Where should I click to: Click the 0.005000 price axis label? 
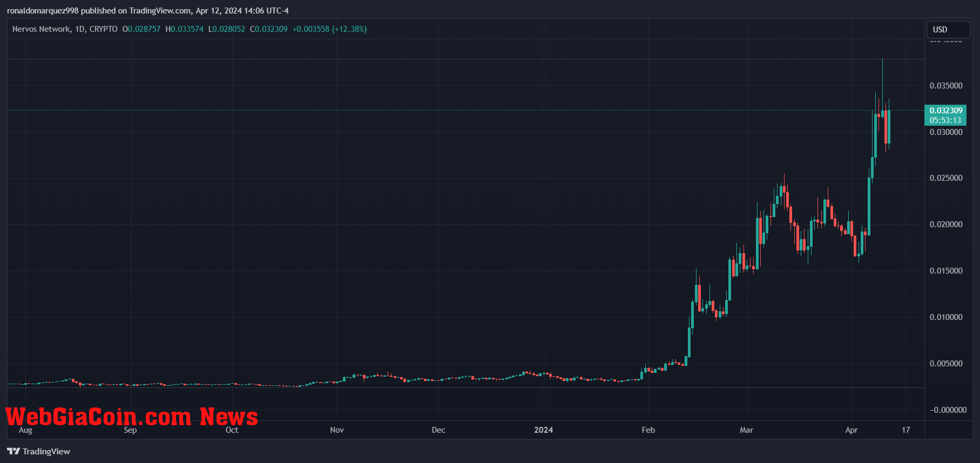click(x=946, y=364)
